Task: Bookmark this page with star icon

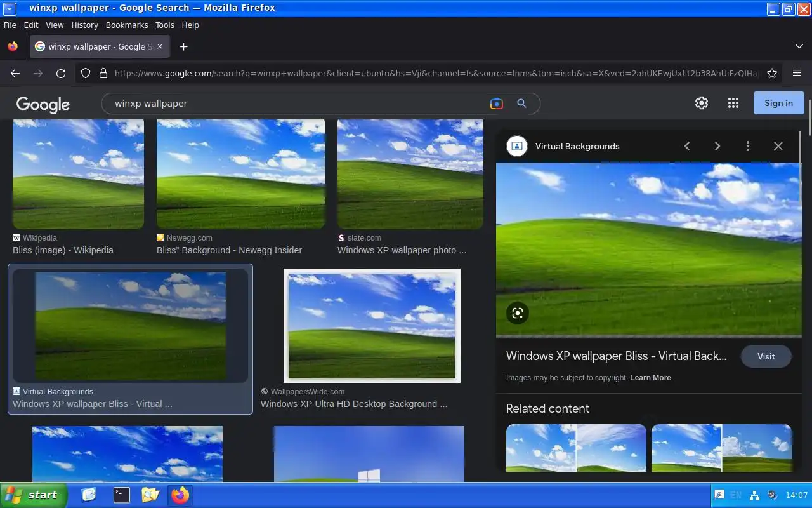Action: click(x=772, y=73)
